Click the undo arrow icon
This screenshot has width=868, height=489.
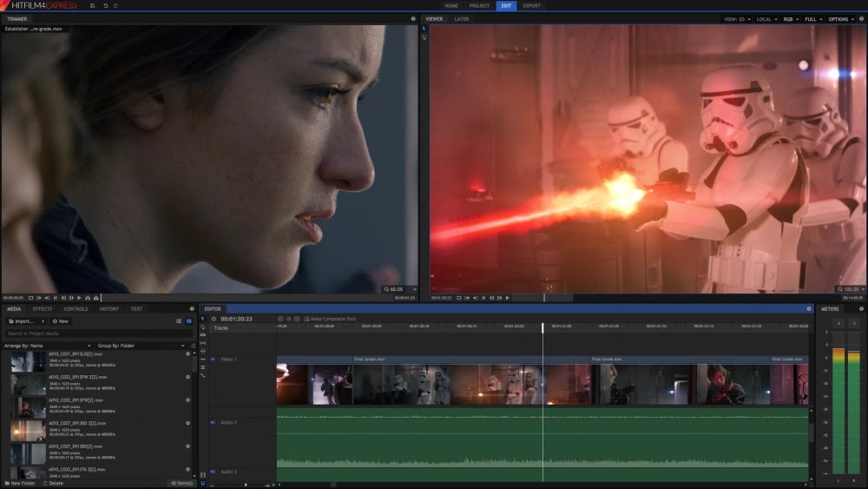tap(105, 6)
